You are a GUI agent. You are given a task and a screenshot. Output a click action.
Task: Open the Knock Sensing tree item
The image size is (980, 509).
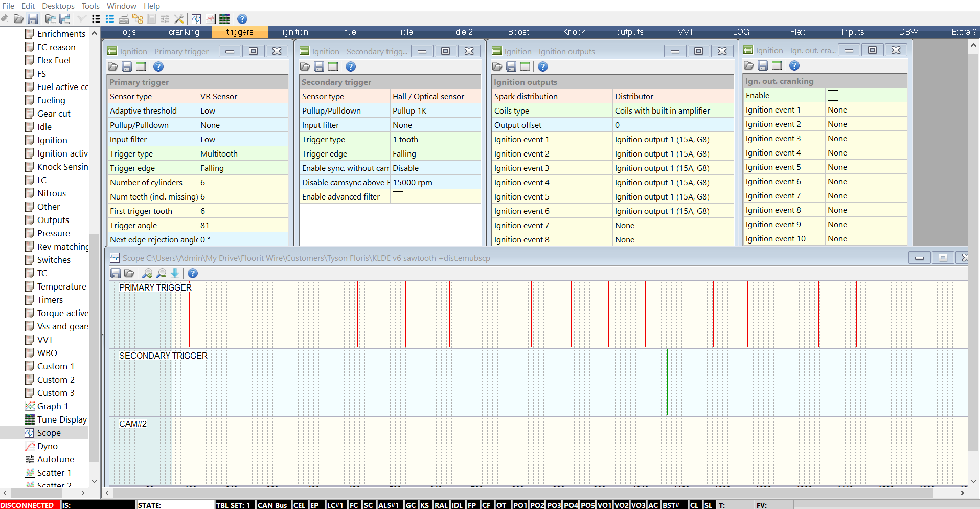[62, 167]
